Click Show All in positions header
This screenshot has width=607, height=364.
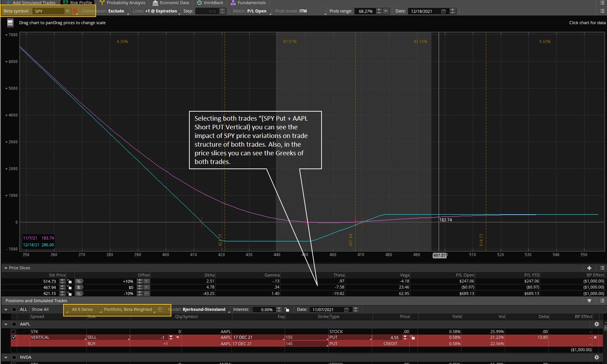coord(40,310)
